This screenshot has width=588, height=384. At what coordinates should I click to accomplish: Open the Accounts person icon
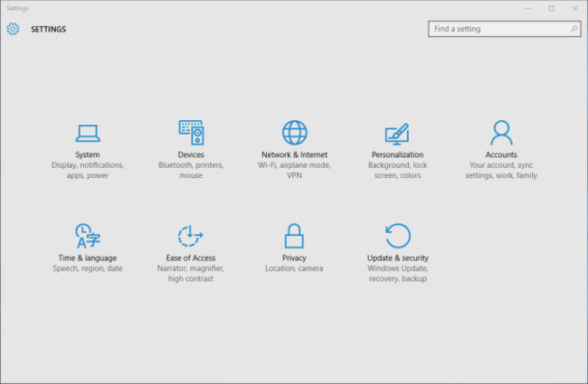pos(501,133)
